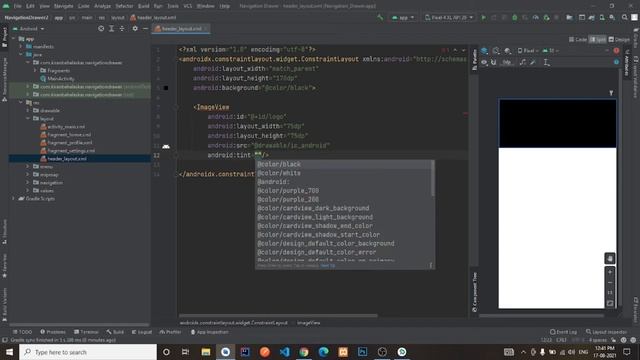Viewport: 640px width, 360px height.
Task: Open the Problems tool window button
Action: 53,332
